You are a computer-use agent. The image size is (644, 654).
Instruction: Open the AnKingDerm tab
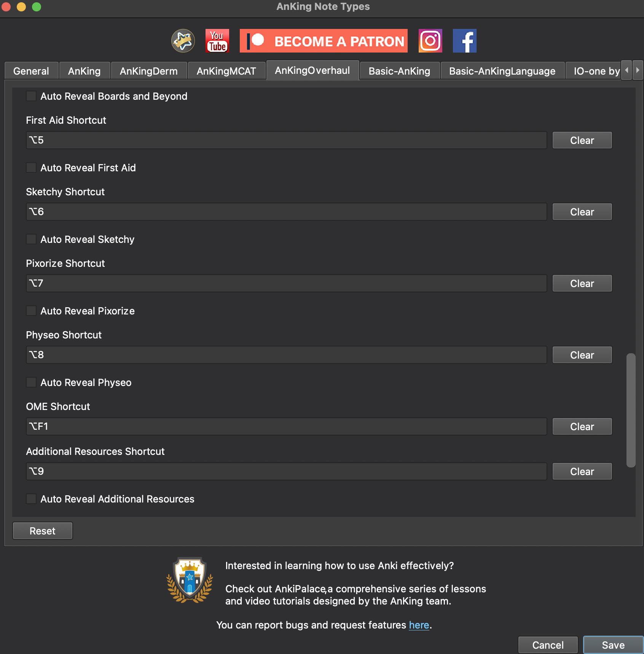tap(149, 71)
